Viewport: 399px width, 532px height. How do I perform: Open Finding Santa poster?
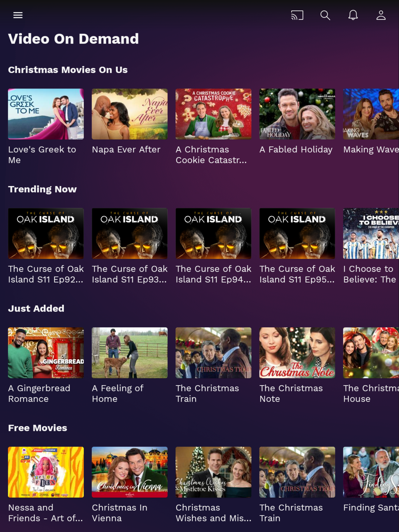[x=371, y=472]
